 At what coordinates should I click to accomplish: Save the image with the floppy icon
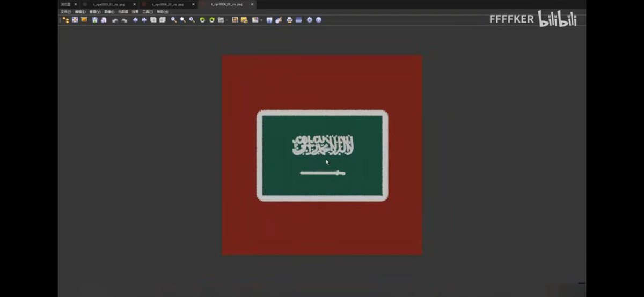[95, 20]
